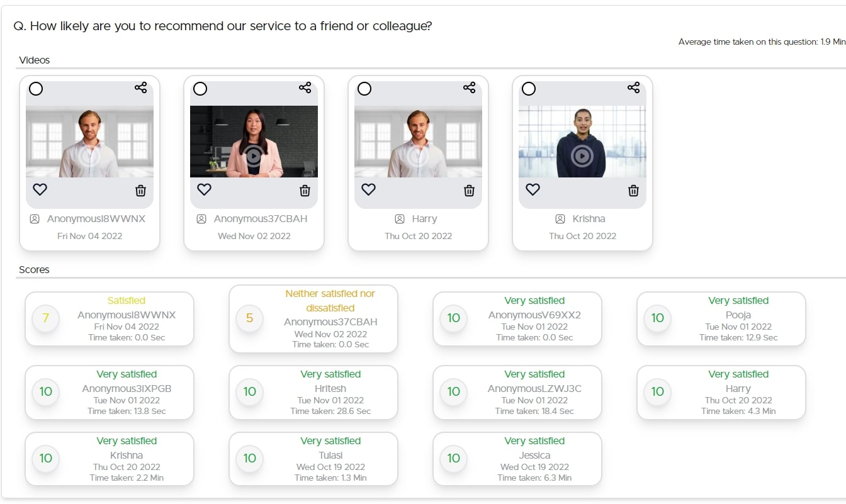Play the Anonymous37CBAH video
846x504 pixels.
click(x=254, y=155)
